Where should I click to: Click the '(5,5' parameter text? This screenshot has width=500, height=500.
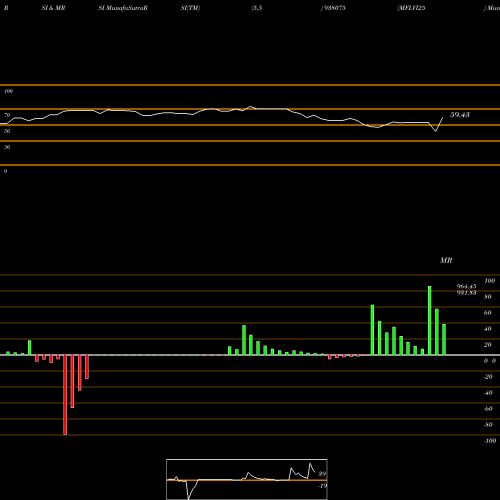click(257, 8)
